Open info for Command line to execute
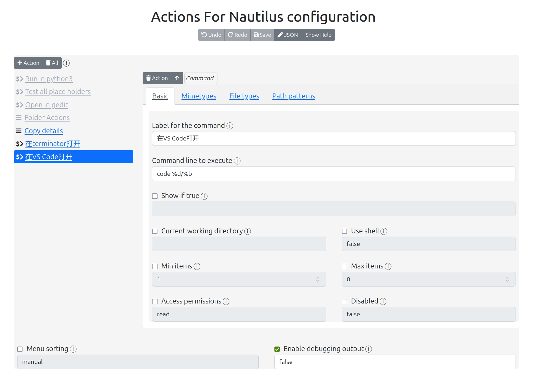The width and height of the screenshot is (536, 392). [x=237, y=161]
